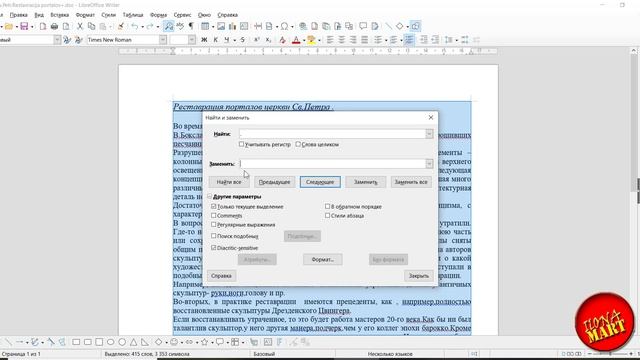Enable 'Стили абзаца' checkbox
Screen dimensions: 640x360
(327, 216)
